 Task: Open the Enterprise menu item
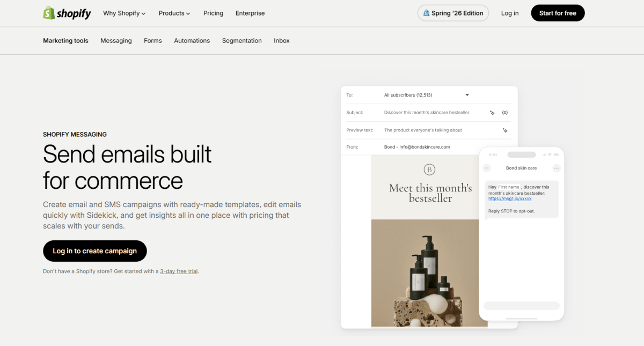pyautogui.click(x=250, y=13)
